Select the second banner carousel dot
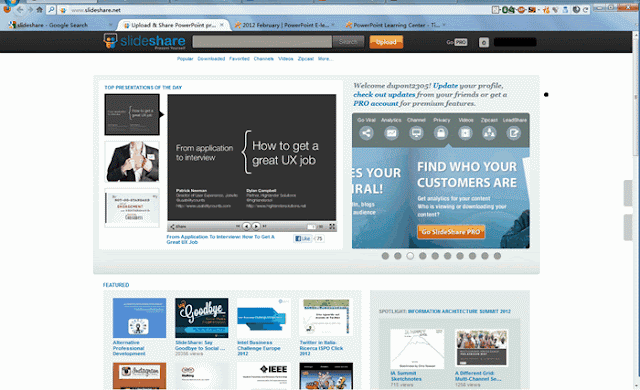The image size is (640, 390). 398,256
